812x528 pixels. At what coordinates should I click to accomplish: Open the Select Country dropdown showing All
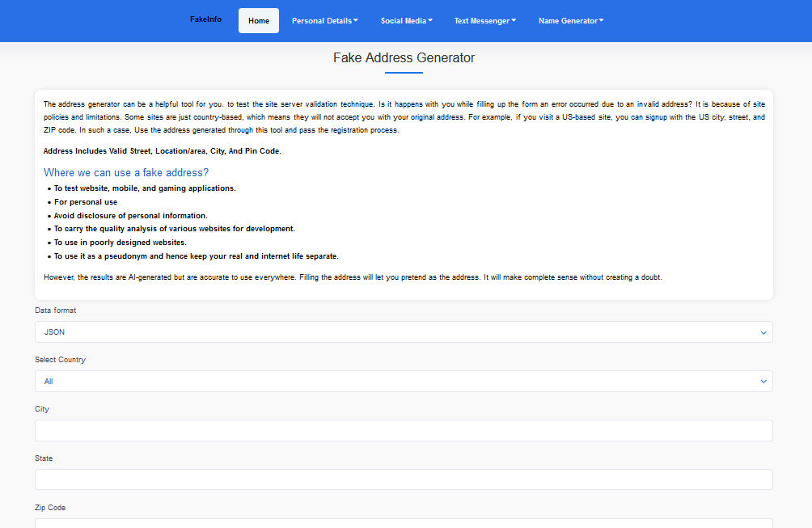coord(404,381)
